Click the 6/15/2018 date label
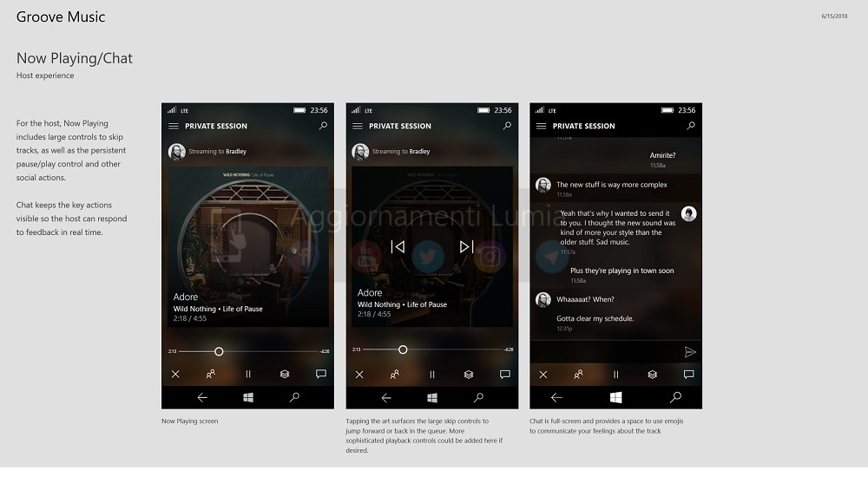This screenshot has width=868, height=496. coord(834,16)
